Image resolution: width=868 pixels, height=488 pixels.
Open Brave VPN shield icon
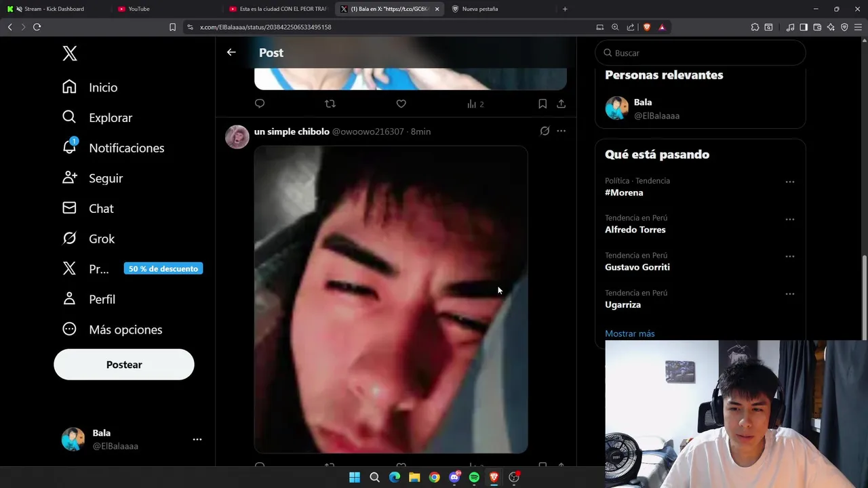pos(844,27)
